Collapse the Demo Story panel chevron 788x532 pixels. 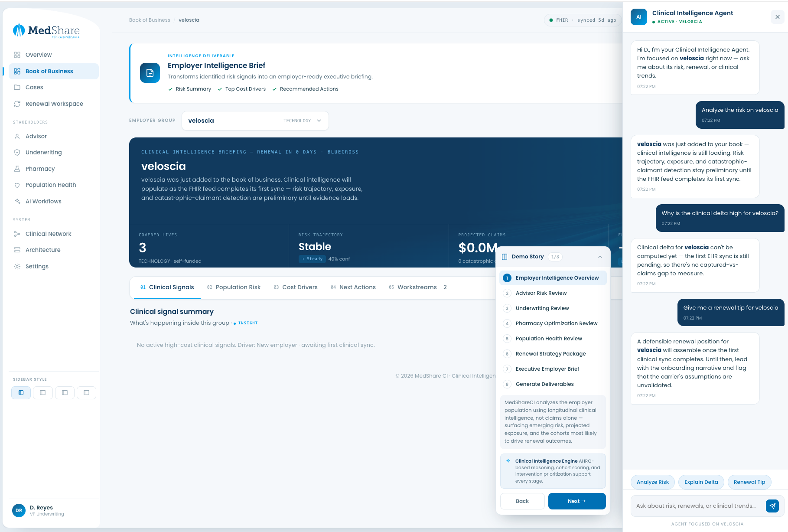click(600, 257)
